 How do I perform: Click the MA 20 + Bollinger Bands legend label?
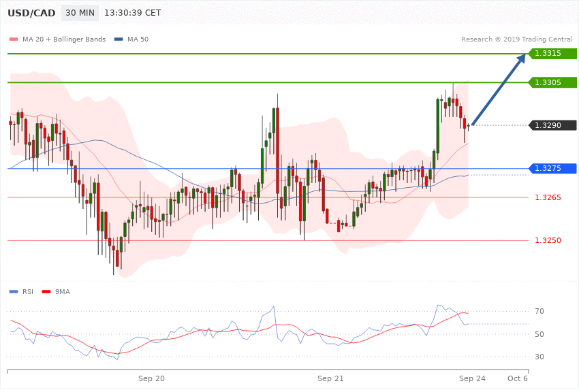point(64,39)
